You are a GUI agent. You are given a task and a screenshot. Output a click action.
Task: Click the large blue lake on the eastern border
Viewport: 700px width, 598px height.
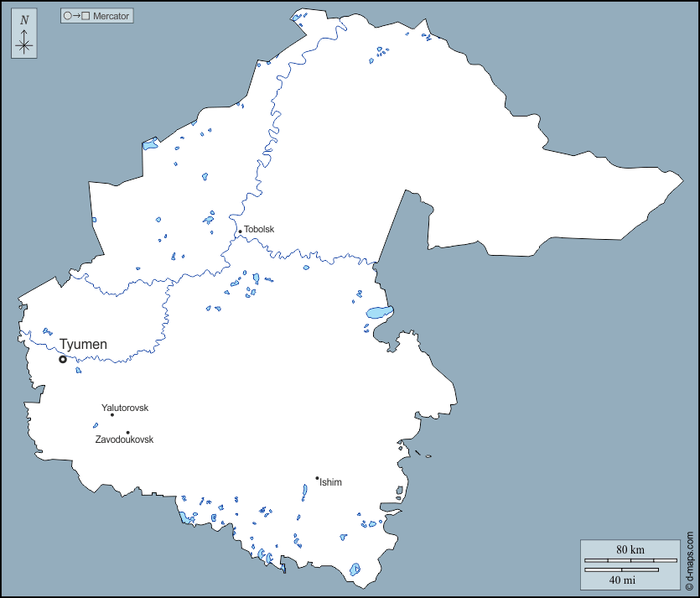click(379, 313)
